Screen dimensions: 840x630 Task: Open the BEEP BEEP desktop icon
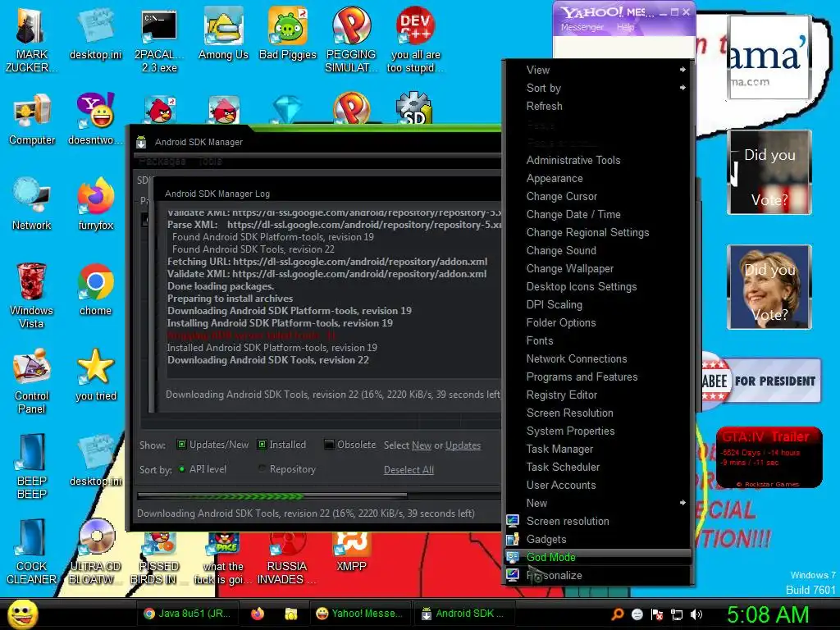32,466
